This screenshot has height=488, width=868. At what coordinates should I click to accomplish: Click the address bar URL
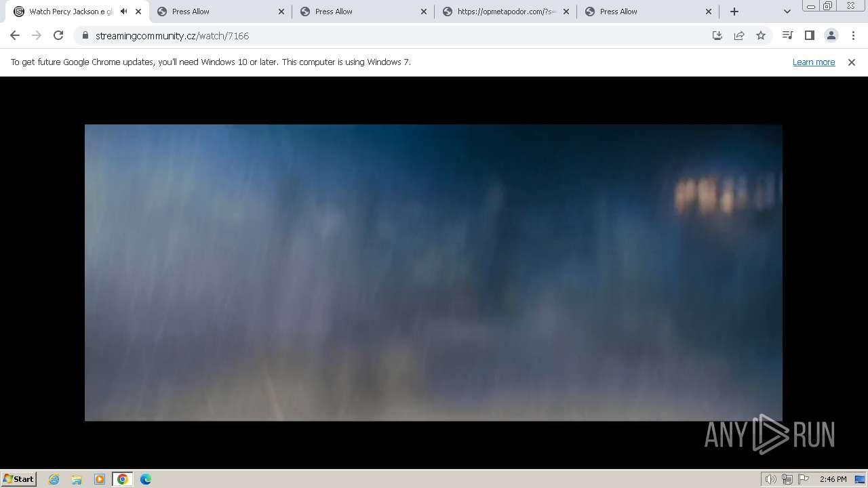(172, 36)
